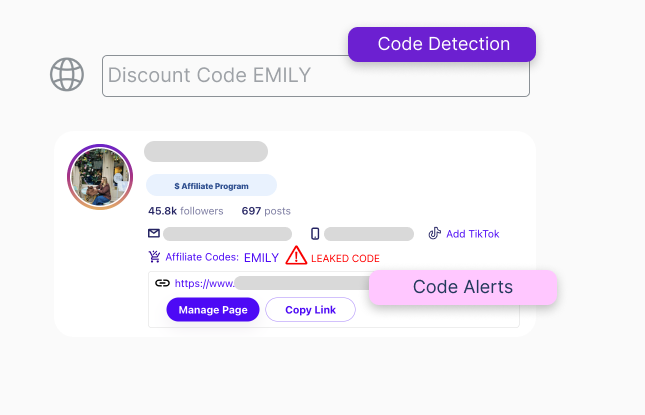Click the mobile phone icon
The image size is (645, 415).
coord(315,234)
